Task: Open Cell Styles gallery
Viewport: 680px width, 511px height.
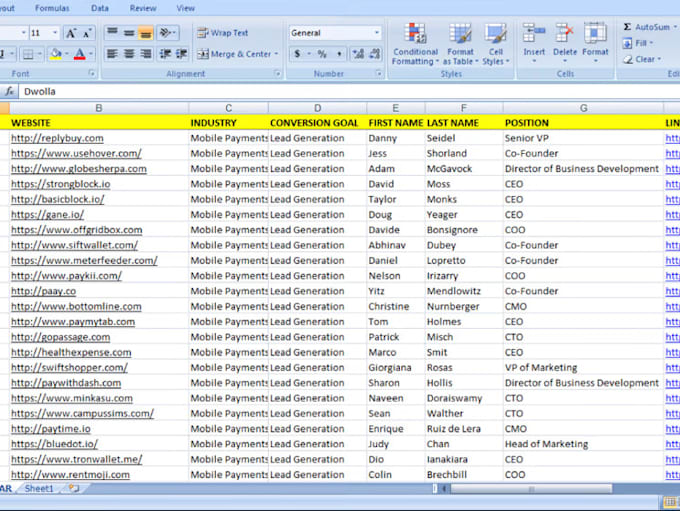Action: [495, 44]
